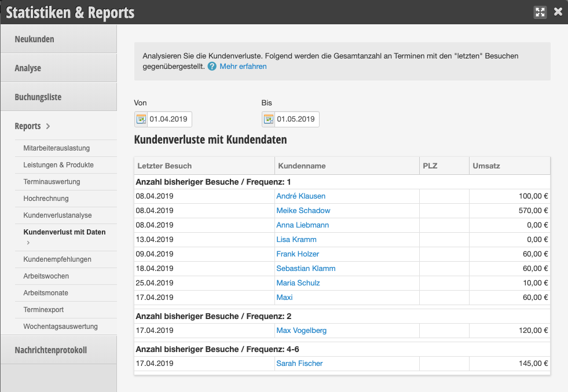Open the Neukunden tab
This screenshot has width=568, height=392.
(x=34, y=39)
